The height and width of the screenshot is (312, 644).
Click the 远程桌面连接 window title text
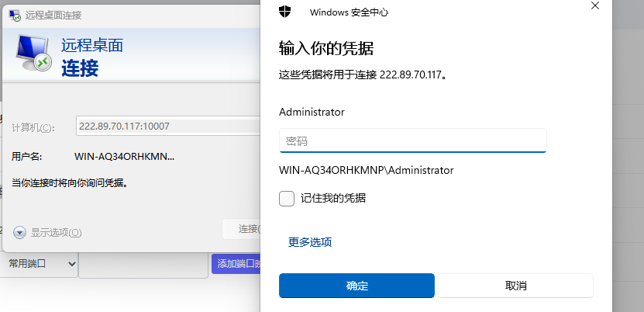pyautogui.click(x=53, y=16)
